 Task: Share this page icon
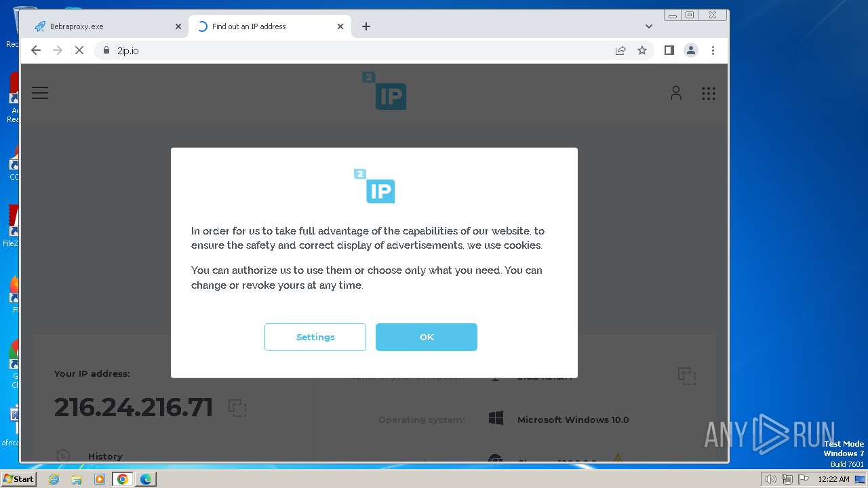coord(620,50)
